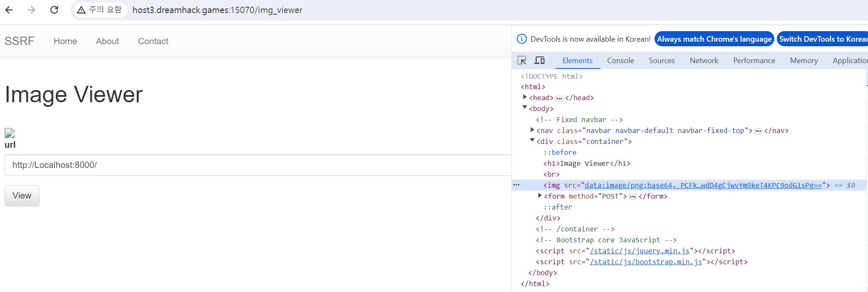Click the url label text
Viewport: 868px width, 292px height.
pyautogui.click(x=10, y=145)
